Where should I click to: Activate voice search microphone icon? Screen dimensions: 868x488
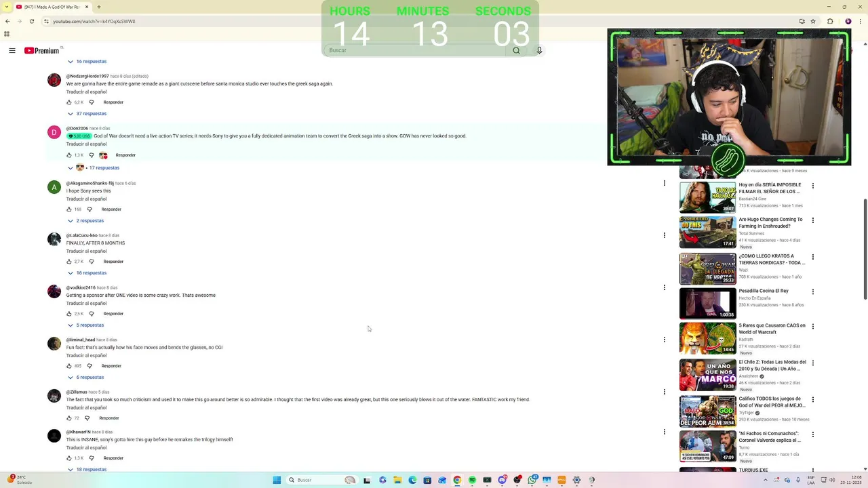[x=539, y=50]
